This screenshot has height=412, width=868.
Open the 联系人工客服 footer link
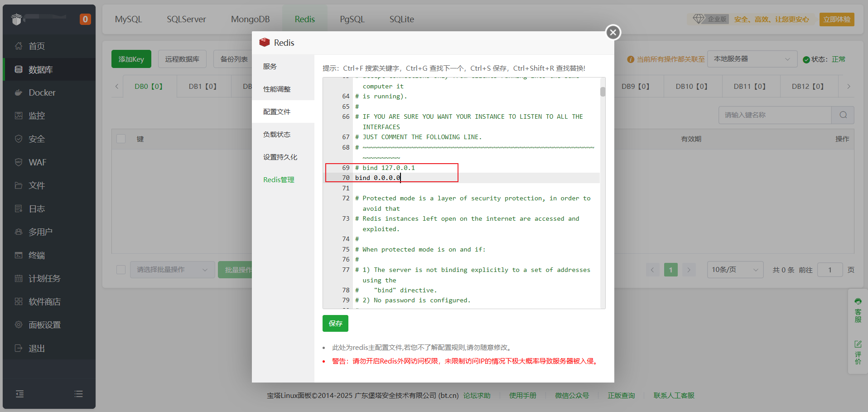pos(674,395)
